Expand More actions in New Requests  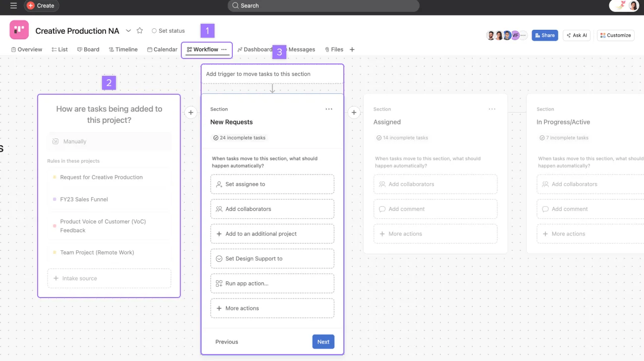(x=272, y=308)
